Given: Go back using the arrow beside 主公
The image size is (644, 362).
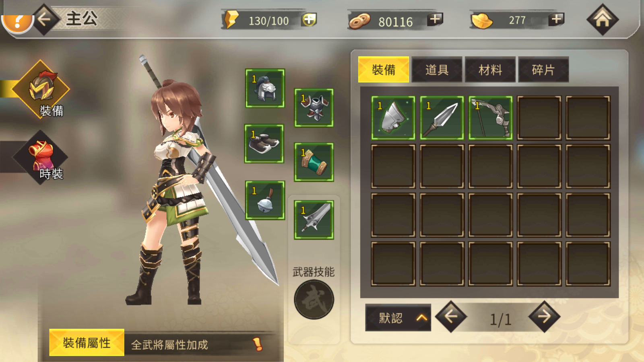Looking at the screenshot, I should point(44,19).
